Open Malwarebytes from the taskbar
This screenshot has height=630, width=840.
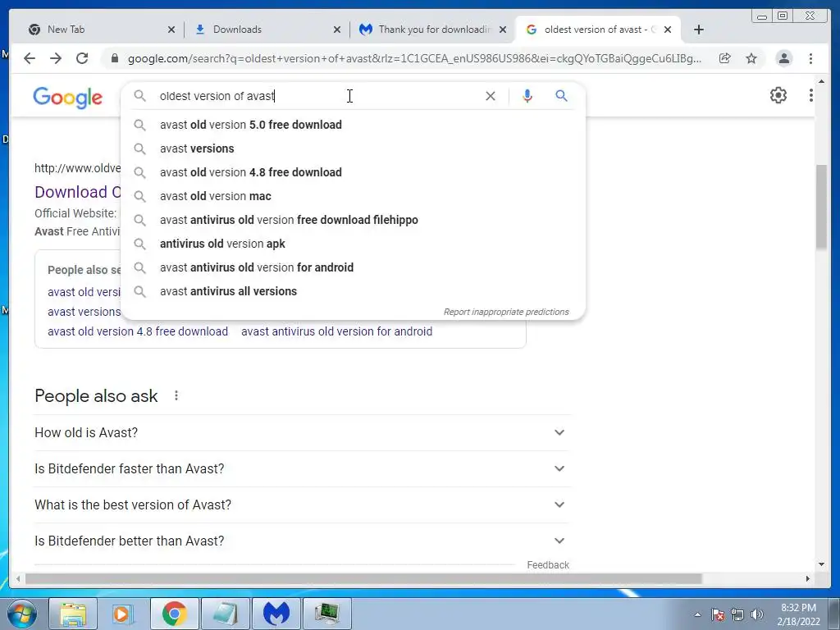276,614
